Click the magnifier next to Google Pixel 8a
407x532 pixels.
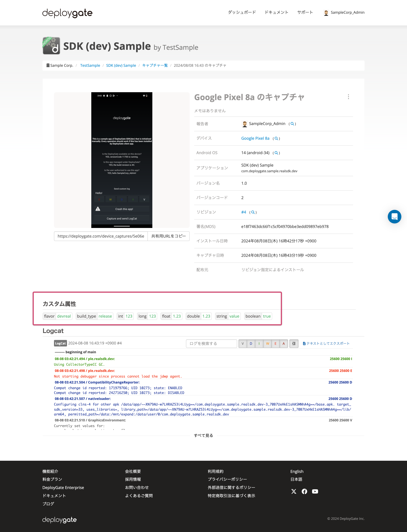click(276, 138)
